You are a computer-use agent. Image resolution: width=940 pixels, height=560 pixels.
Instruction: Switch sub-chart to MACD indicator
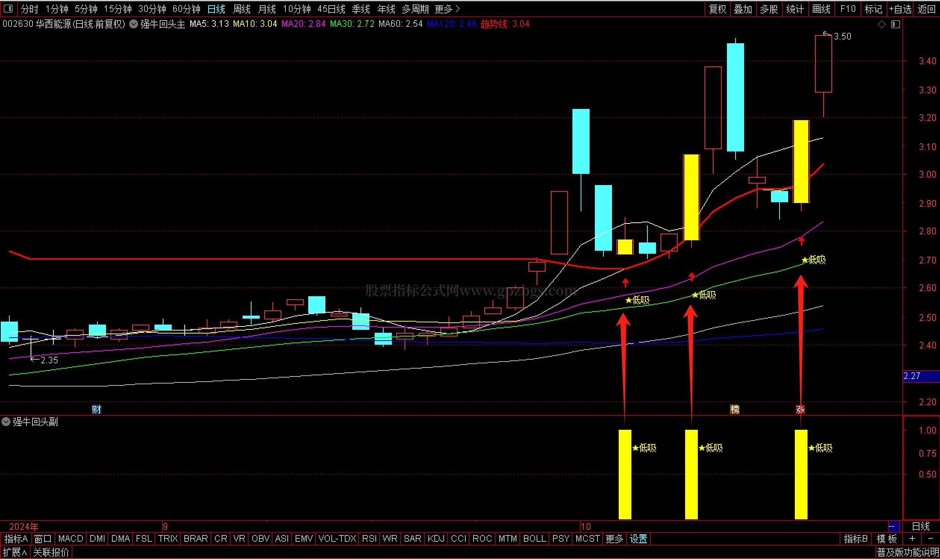(x=71, y=539)
